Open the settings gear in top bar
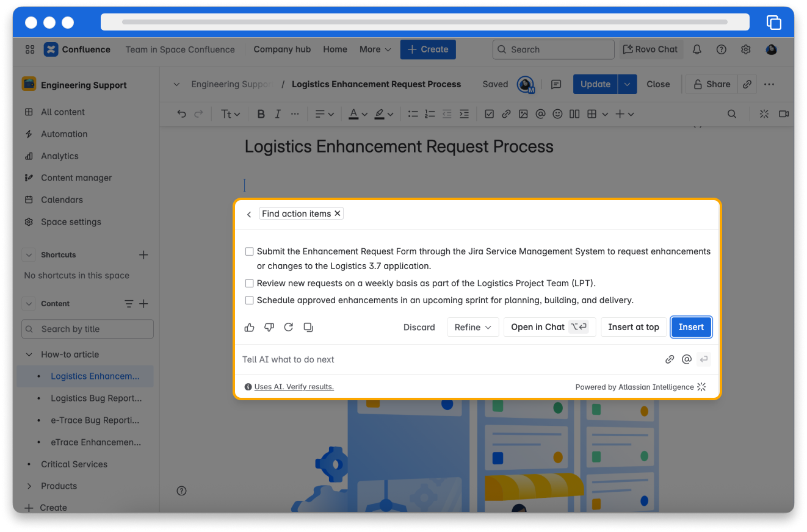 coord(745,49)
